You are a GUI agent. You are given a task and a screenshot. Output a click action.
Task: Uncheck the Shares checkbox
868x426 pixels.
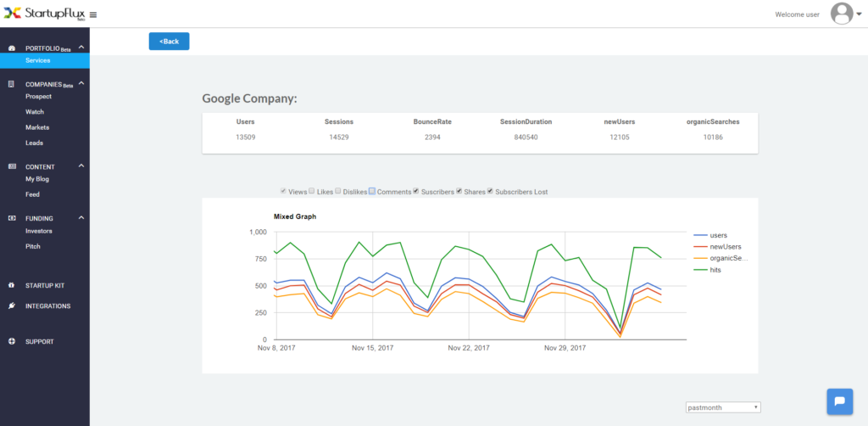(459, 191)
